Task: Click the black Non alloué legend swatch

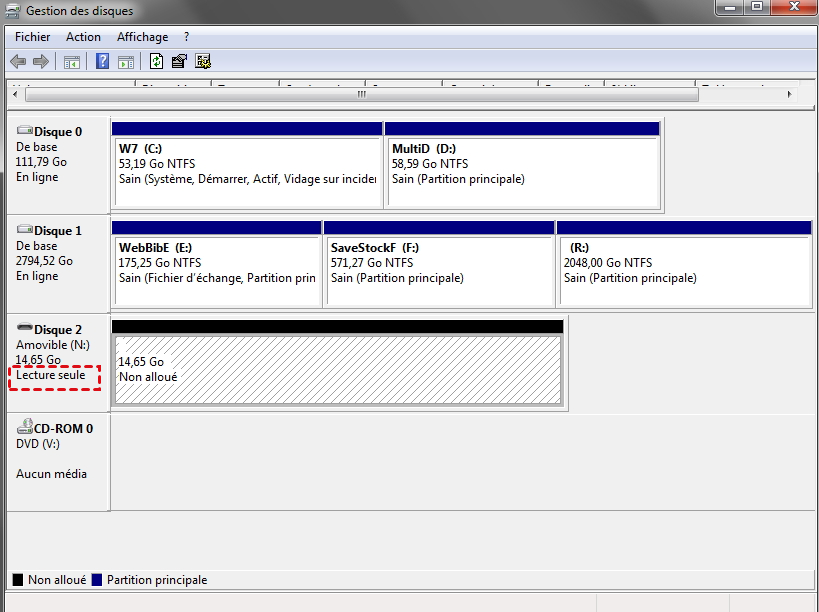Action: 18,580
